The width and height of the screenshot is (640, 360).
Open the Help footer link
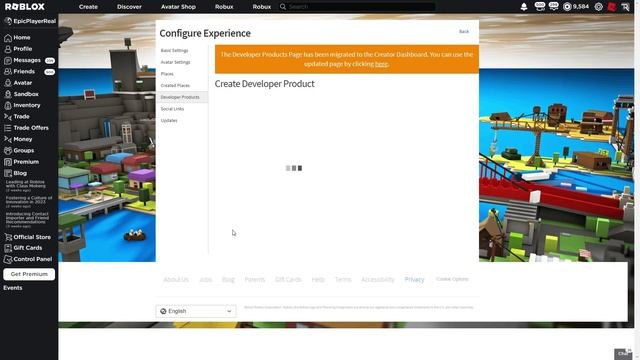318,280
